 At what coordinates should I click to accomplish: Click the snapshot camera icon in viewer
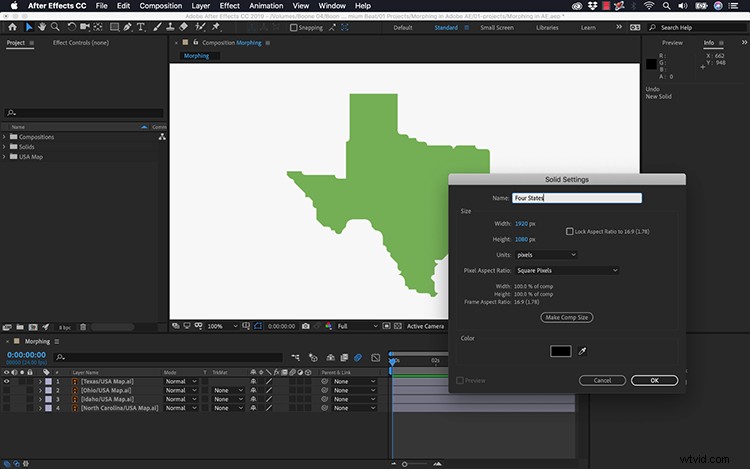[306, 326]
